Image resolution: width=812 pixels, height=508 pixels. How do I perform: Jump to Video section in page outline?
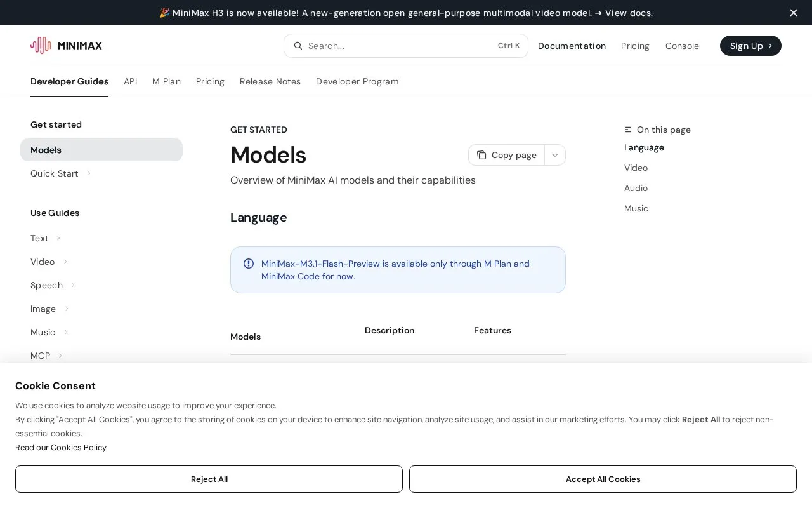click(x=636, y=168)
